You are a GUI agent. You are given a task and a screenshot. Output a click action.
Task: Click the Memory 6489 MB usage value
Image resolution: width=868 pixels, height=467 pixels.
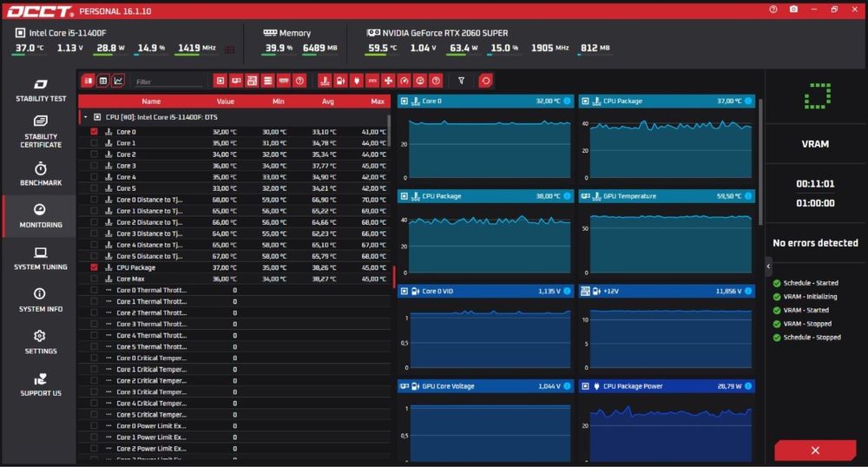[319, 48]
